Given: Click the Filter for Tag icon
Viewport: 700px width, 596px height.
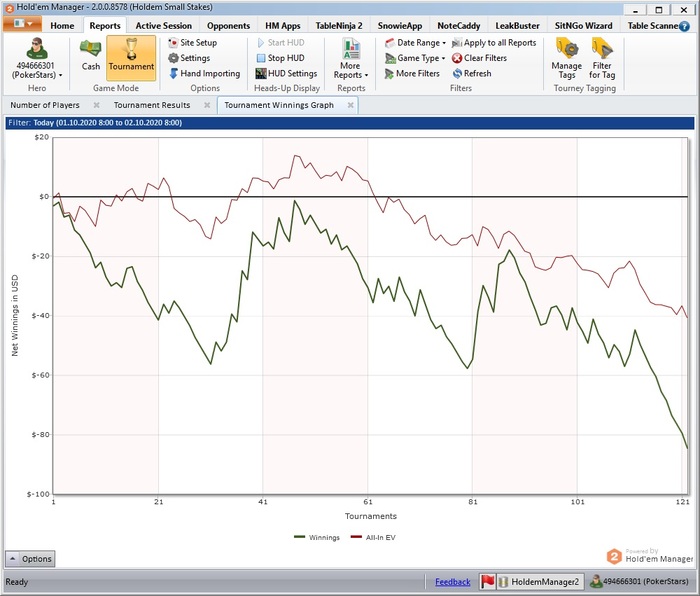Looking at the screenshot, I should tap(602, 56).
